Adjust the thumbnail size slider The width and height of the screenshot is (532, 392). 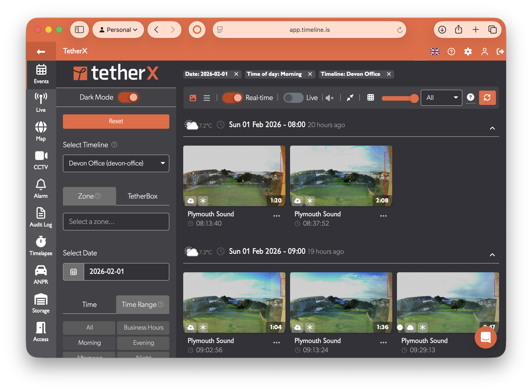pos(400,98)
